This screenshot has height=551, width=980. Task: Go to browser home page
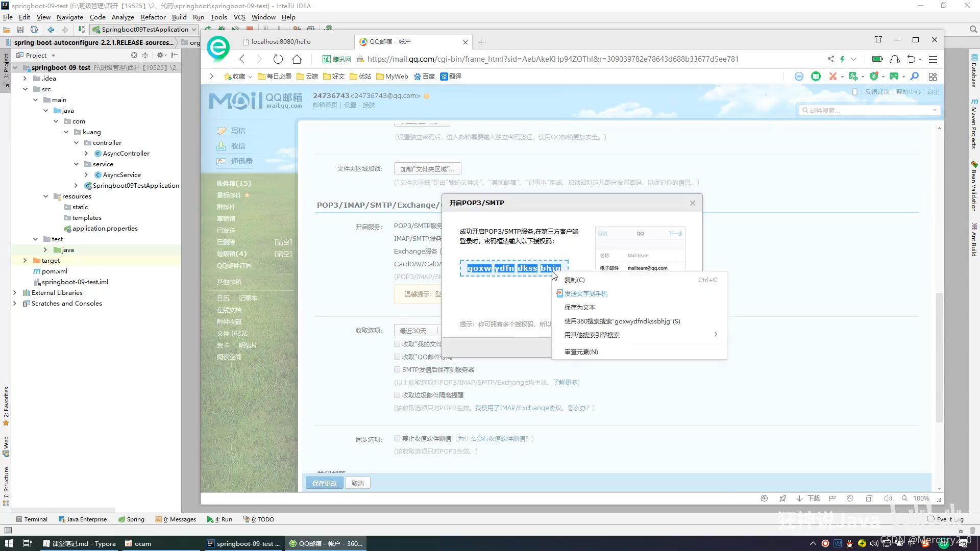coord(297,59)
